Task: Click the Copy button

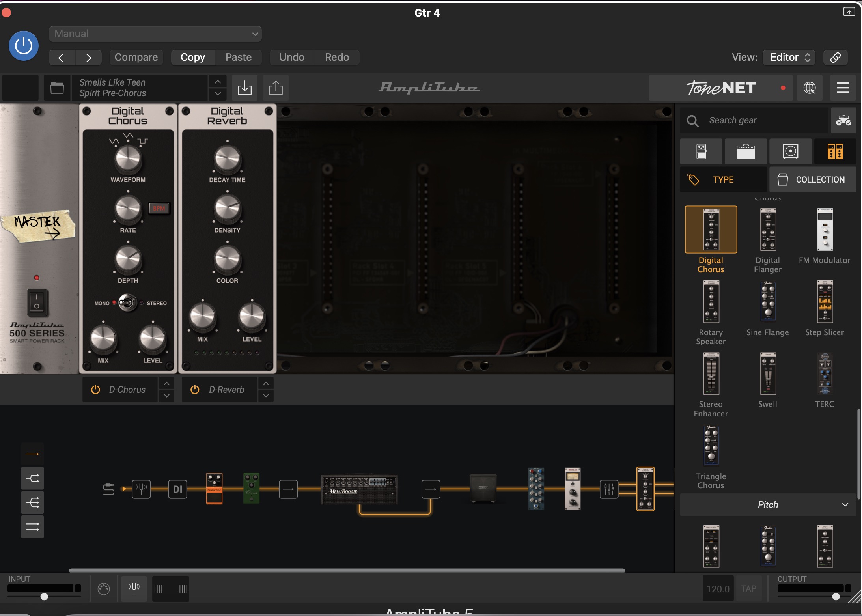Action: 193,57
